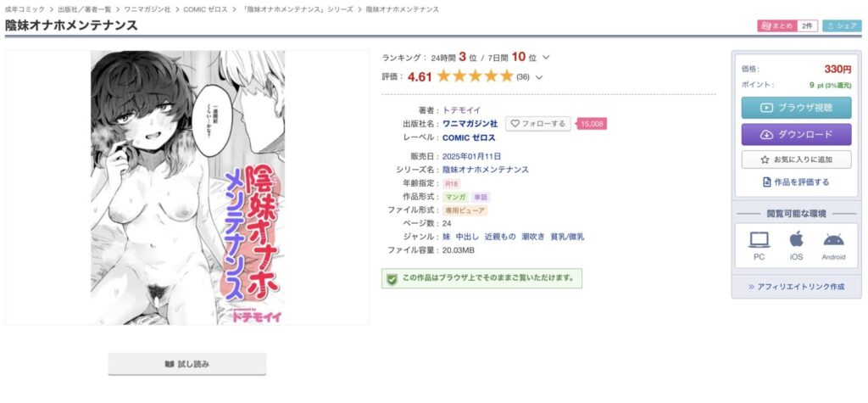Expand the rating breakdown chevron
The width and height of the screenshot is (868, 403).
pyautogui.click(x=539, y=77)
